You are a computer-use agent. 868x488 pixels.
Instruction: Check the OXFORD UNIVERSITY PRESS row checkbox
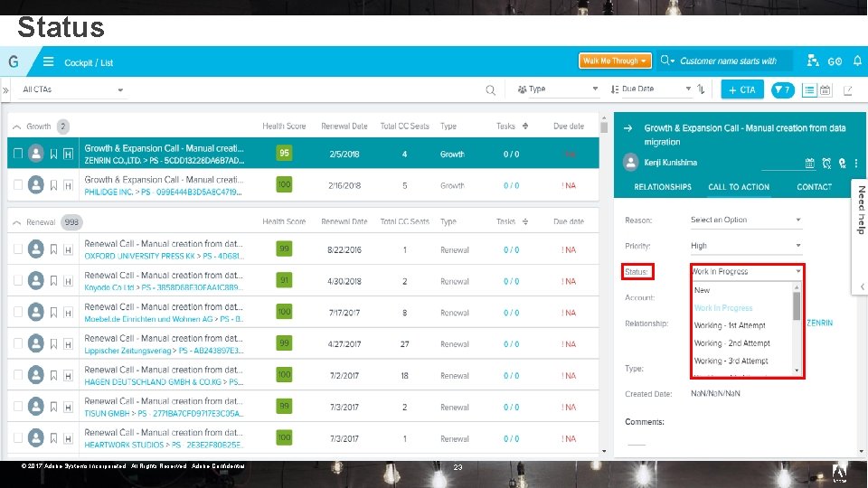(18, 249)
